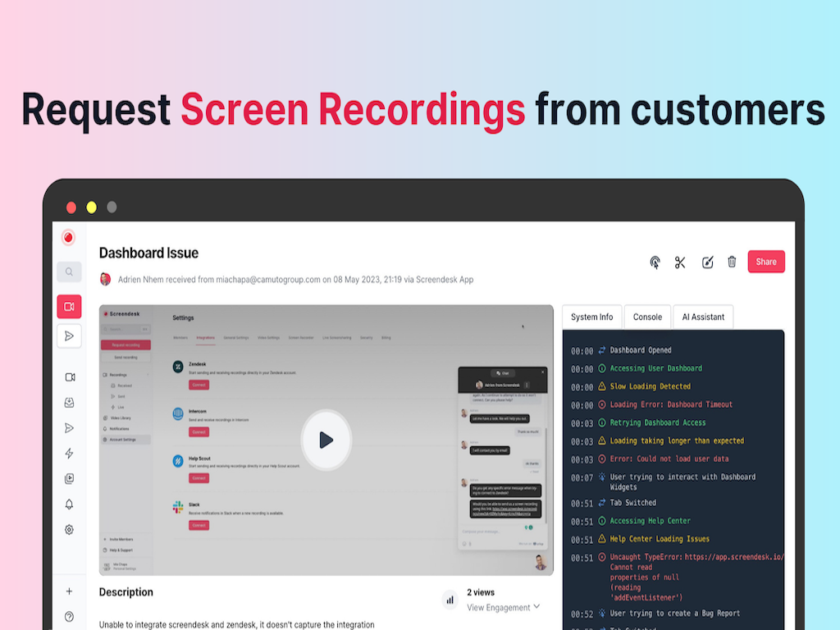Click the click-tracking cursor icon in the toolbar
Image resolution: width=840 pixels, height=630 pixels.
pos(655,261)
